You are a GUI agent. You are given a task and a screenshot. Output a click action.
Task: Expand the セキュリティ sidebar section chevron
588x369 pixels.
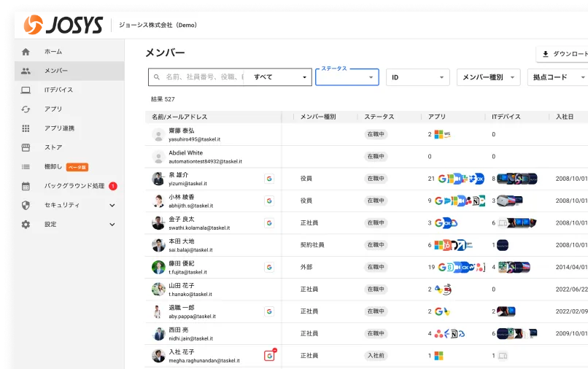click(112, 205)
